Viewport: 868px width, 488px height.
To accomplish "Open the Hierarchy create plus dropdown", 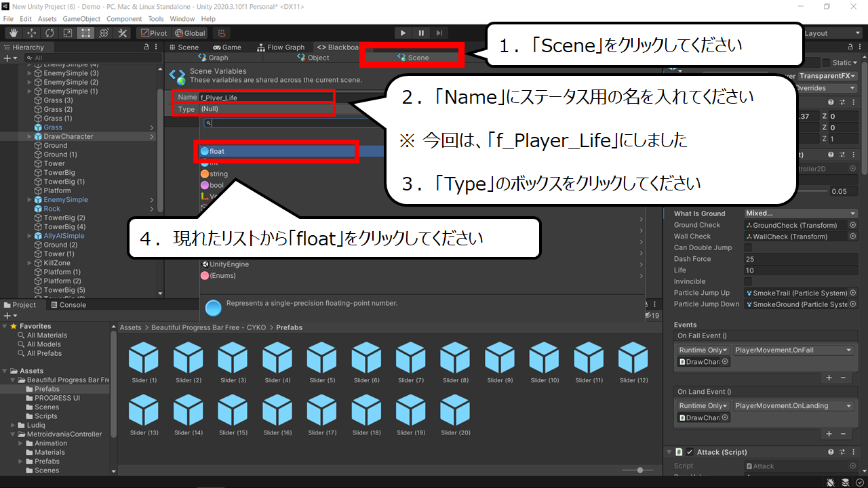I will click(10, 58).
